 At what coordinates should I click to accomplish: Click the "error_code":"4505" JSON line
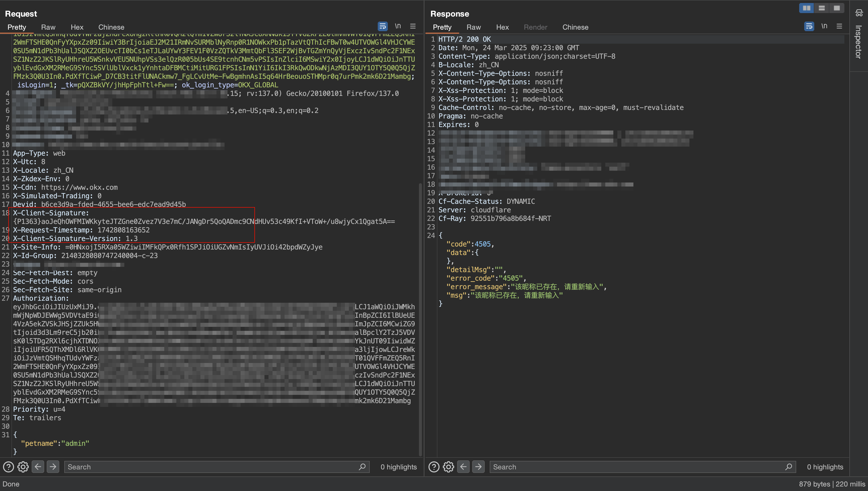coord(486,278)
